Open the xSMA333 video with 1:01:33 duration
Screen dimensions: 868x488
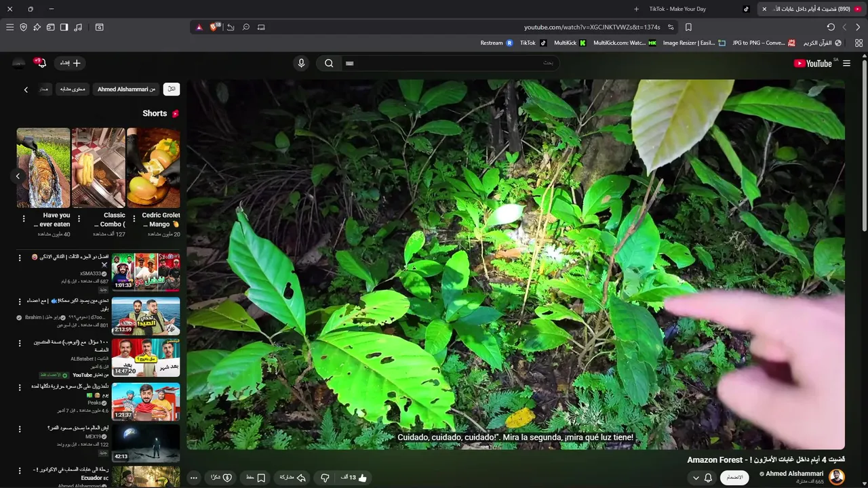pyautogui.click(x=146, y=272)
